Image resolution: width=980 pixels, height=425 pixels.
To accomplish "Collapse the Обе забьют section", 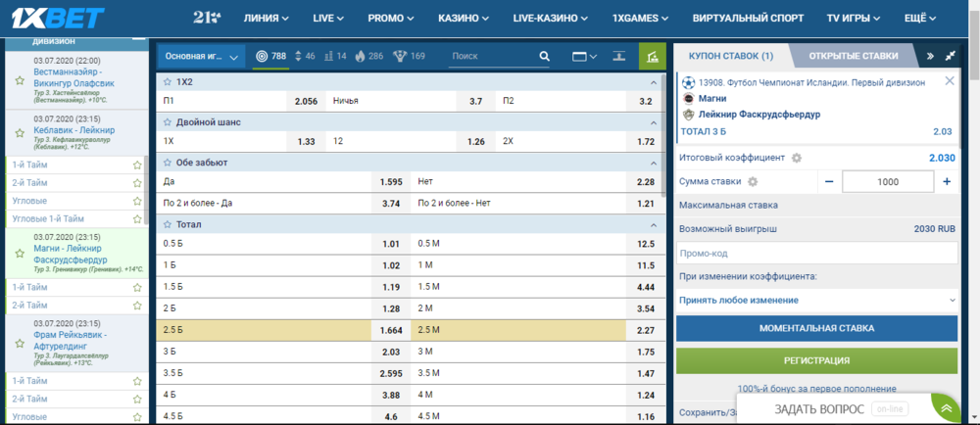I will (x=654, y=163).
